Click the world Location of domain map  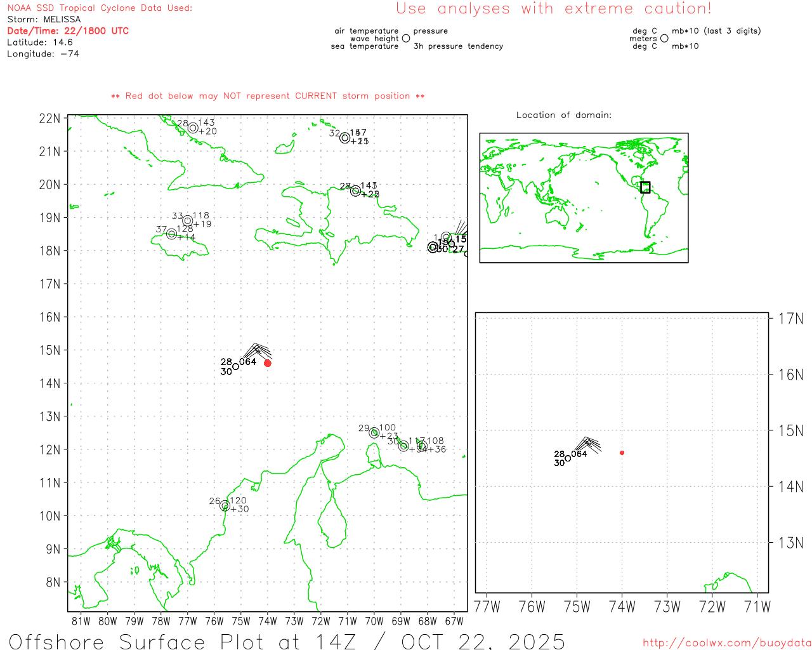[x=584, y=197]
